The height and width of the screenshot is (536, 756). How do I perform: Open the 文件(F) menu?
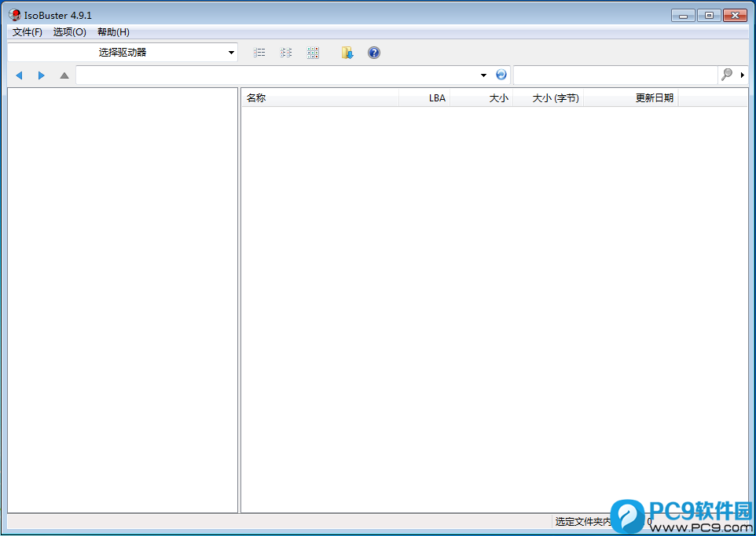(28, 32)
